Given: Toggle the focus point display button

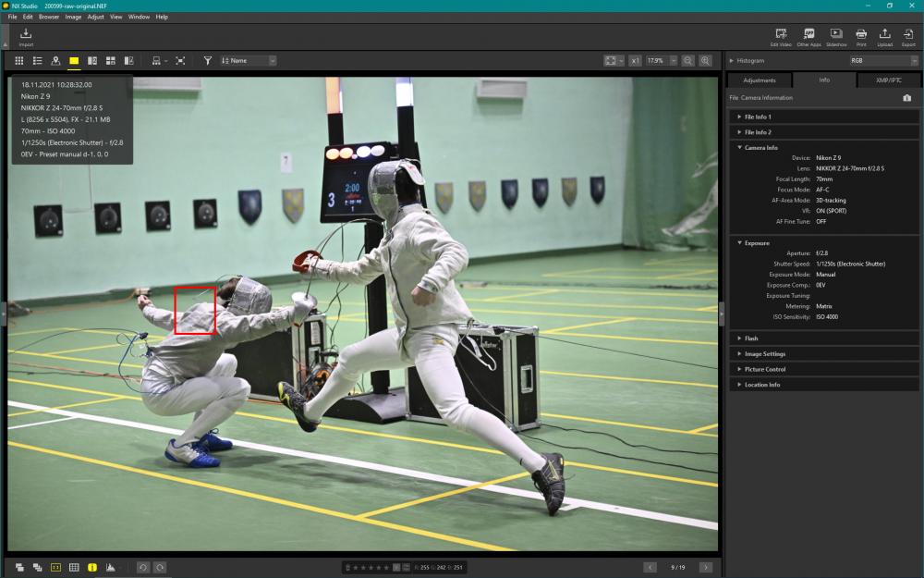Looking at the screenshot, I should pyautogui.click(x=55, y=568).
